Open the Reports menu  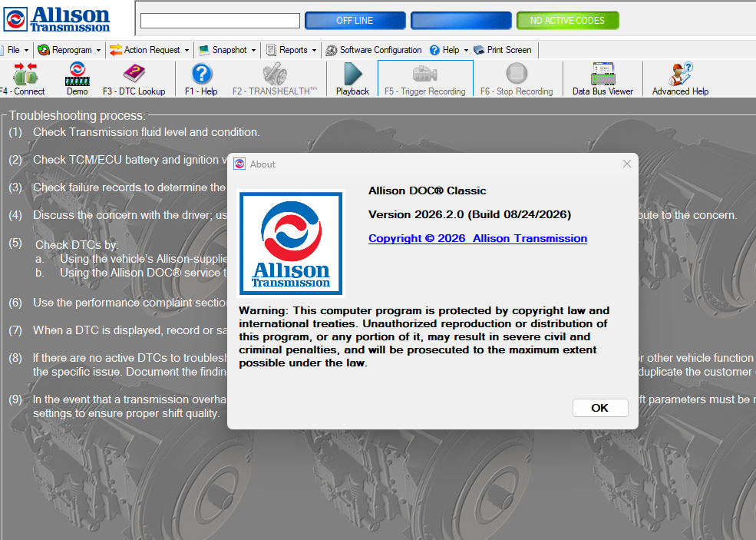pyautogui.click(x=293, y=50)
